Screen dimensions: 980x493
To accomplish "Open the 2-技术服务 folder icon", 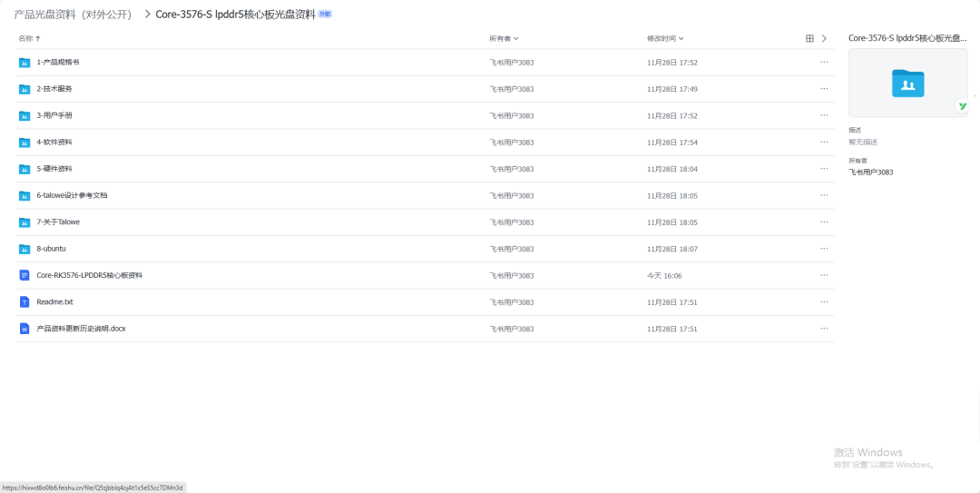I will 24,89.
